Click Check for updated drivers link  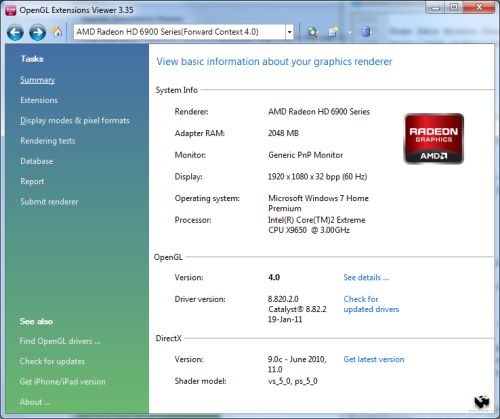pos(371,304)
